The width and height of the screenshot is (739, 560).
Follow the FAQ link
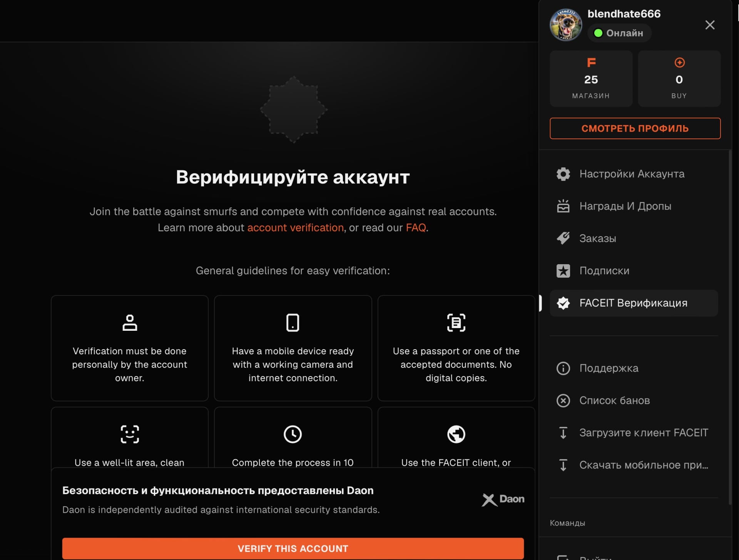click(x=416, y=228)
